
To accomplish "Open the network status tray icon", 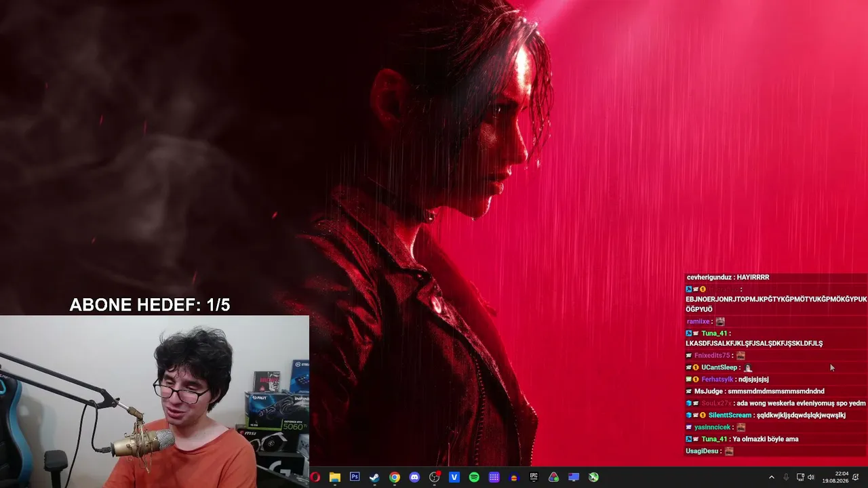I will pos(800,477).
